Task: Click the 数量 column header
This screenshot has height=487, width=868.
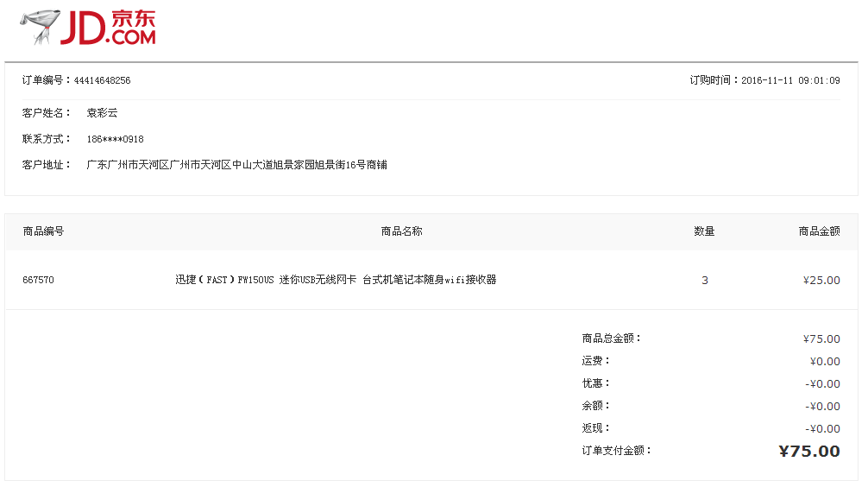Action: (x=704, y=231)
